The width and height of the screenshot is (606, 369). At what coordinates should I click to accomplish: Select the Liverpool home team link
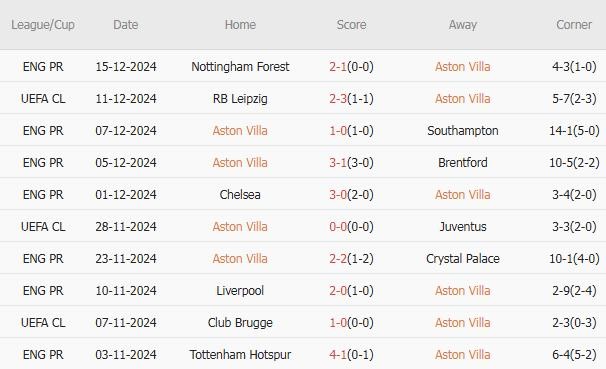(x=240, y=291)
